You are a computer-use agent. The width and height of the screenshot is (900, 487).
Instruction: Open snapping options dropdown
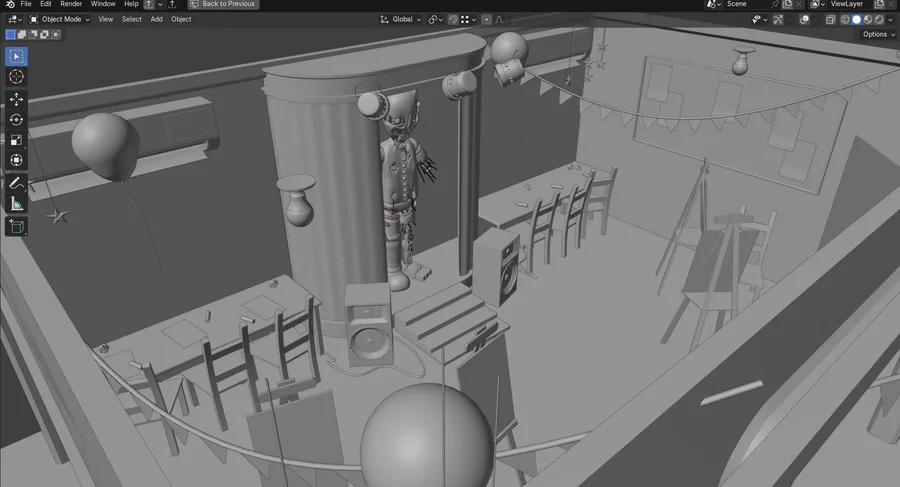(x=468, y=20)
